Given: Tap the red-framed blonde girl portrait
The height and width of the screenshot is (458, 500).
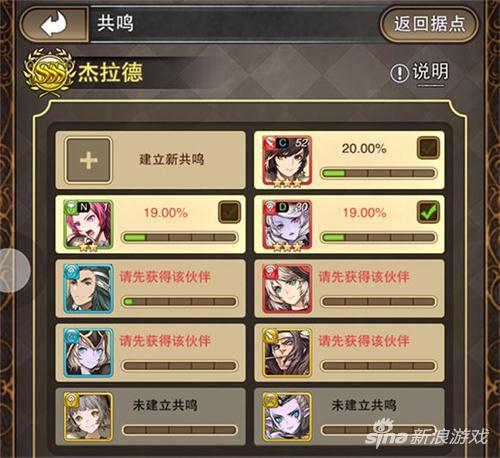Looking at the screenshot, I should coord(287,289).
